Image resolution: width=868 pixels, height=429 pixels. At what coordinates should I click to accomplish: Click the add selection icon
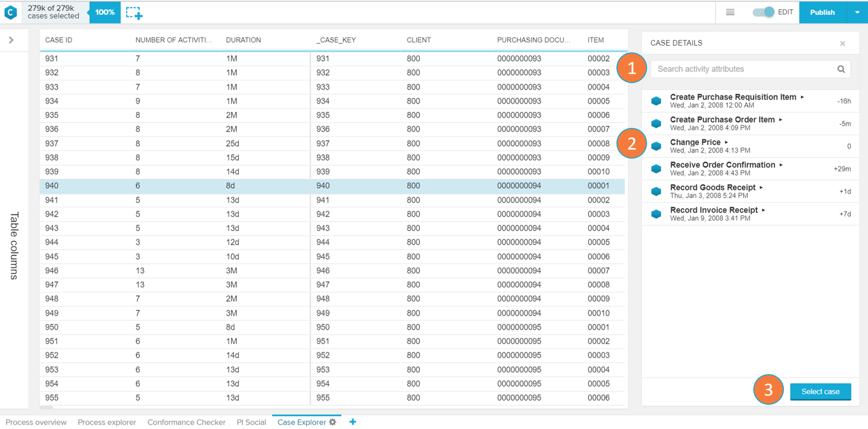[x=134, y=13]
